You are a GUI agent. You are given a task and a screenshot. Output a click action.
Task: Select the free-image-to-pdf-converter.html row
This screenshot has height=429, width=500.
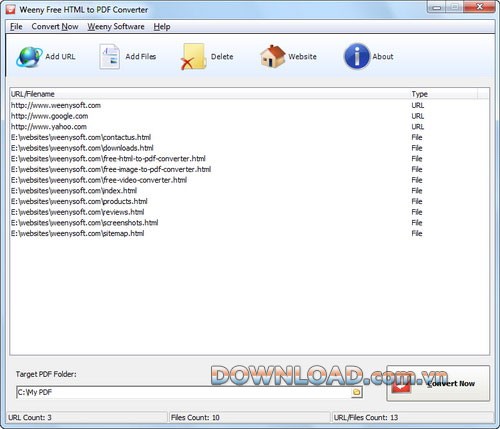(x=250, y=169)
